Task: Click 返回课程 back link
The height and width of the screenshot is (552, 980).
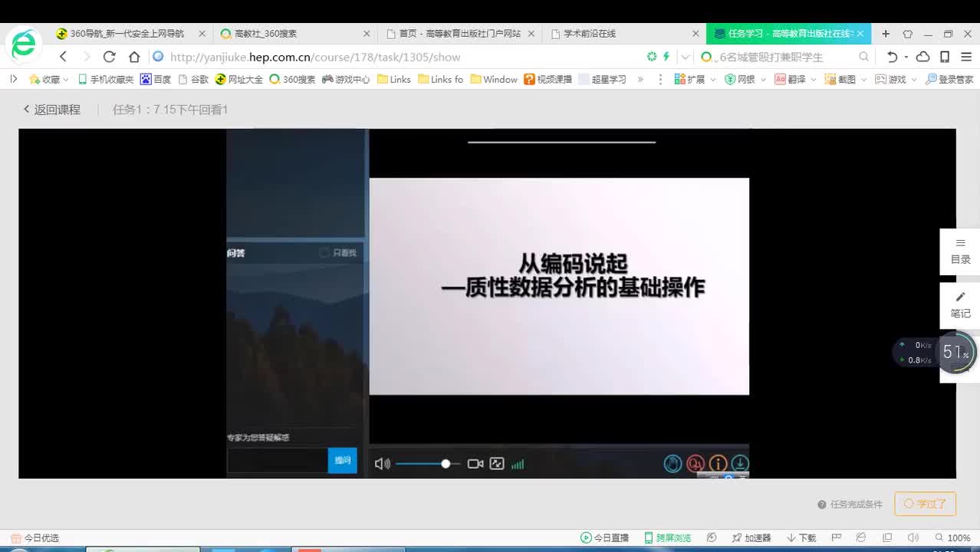Action: point(52,110)
